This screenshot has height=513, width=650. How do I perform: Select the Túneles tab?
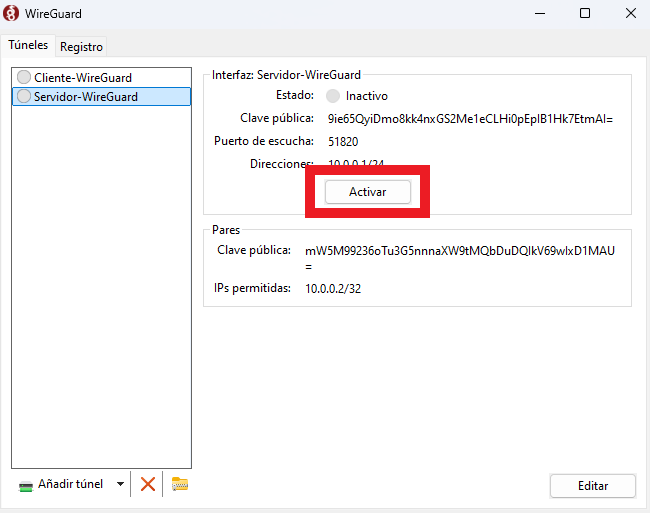click(x=28, y=45)
